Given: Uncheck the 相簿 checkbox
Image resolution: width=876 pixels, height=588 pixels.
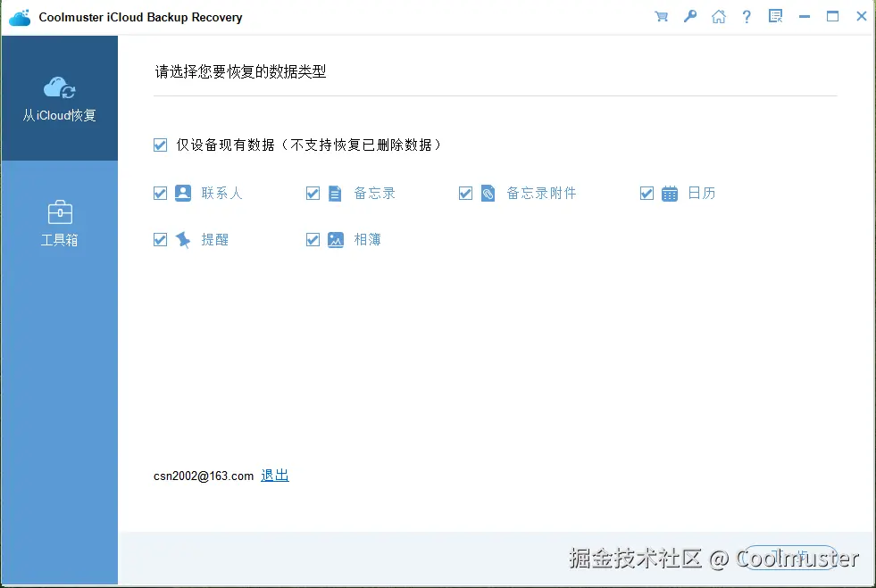Looking at the screenshot, I should [313, 239].
